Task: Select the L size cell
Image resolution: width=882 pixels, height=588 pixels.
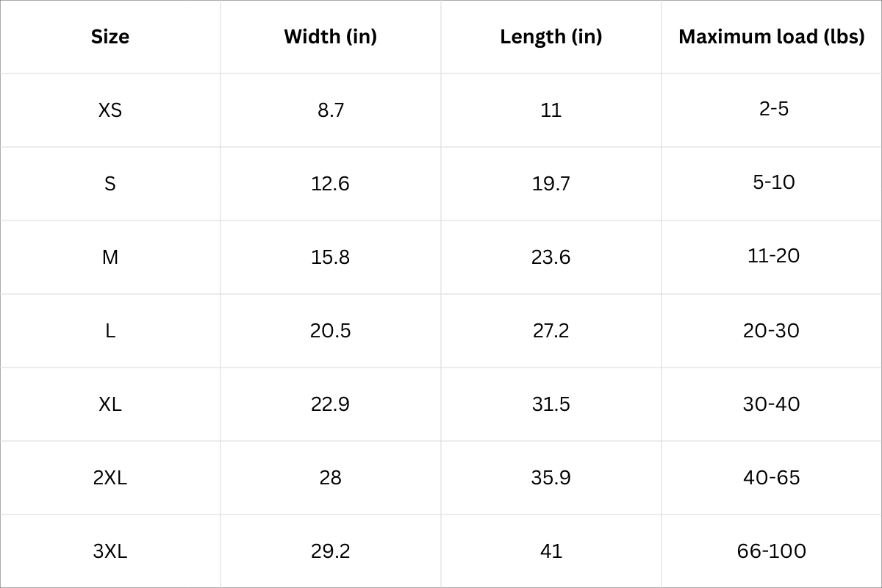Action: 110,331
